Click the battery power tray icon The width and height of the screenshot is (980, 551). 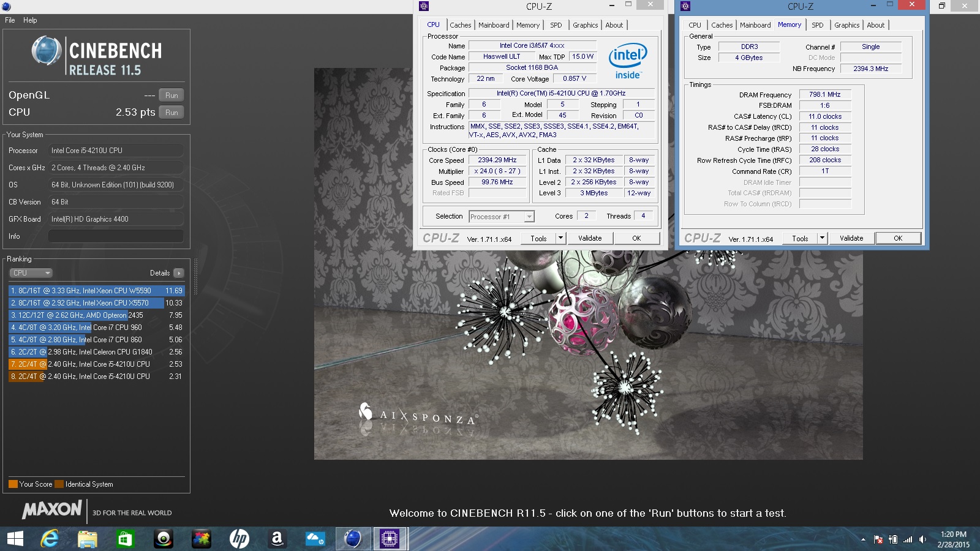[x=893, y=539]
